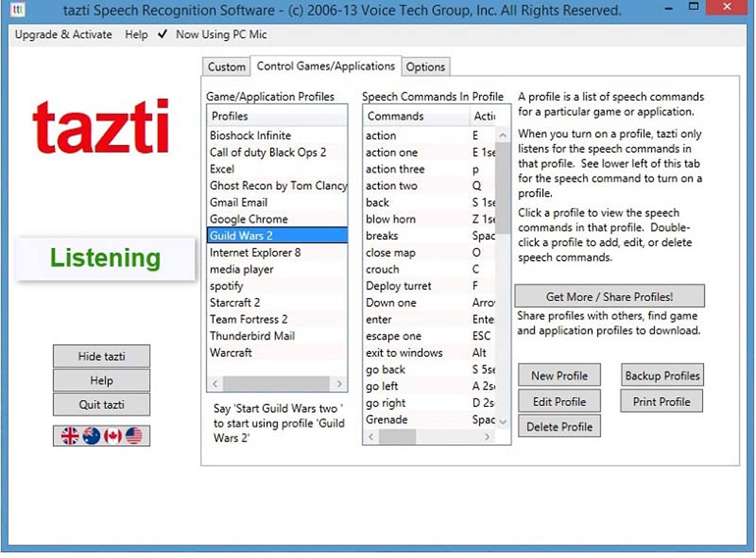
Task: Click Delete Profile
Action: tap(559, 426)
